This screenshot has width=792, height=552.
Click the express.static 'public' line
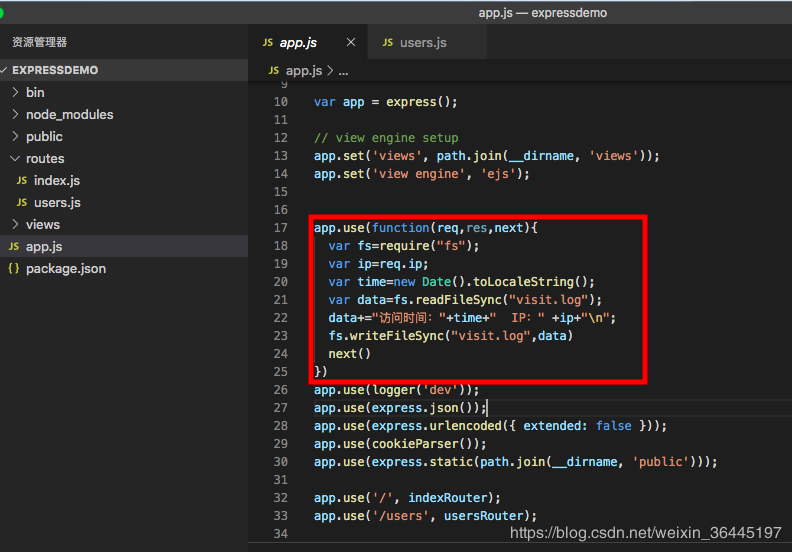515,462
